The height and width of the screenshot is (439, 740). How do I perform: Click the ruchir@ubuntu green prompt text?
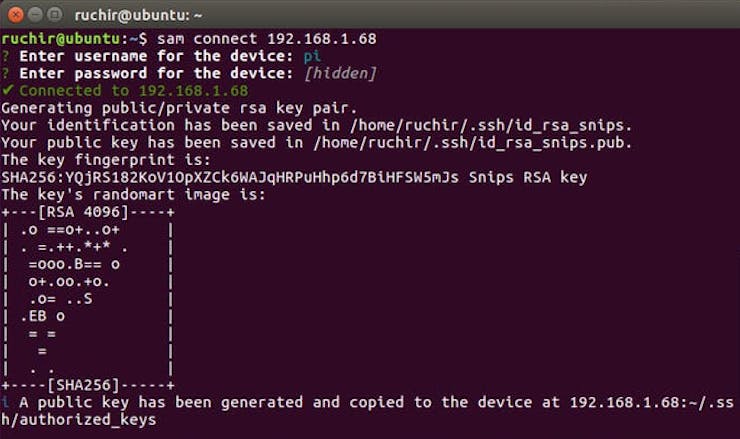coord(60,39)
